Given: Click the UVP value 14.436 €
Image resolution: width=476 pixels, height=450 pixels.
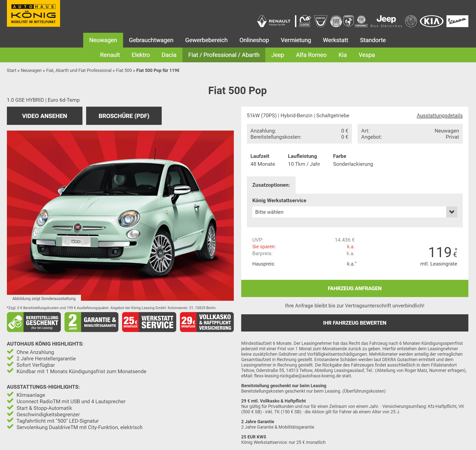Looking at the screenshot, I should pos(345,240).
